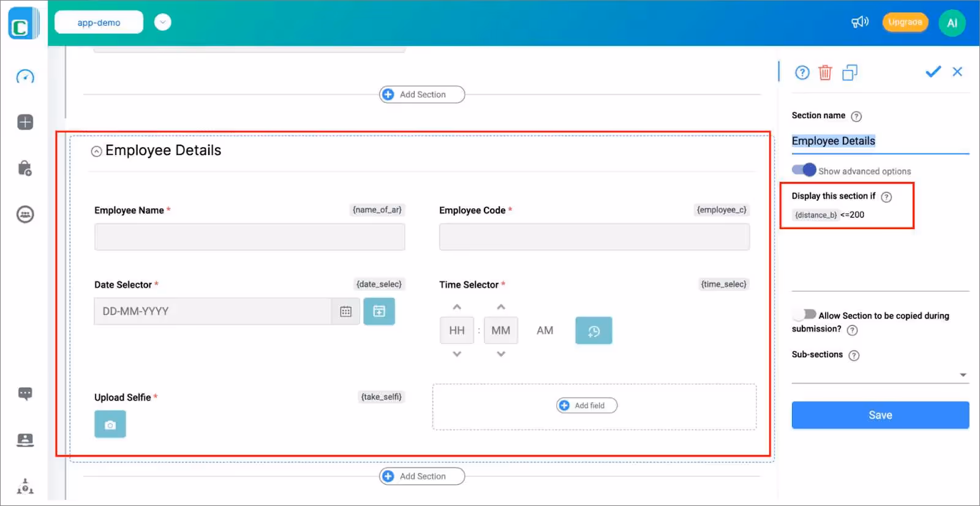Screen dimensions: 980x506
Task: Click help icon beside Allow Section copy
Action: 852,330
